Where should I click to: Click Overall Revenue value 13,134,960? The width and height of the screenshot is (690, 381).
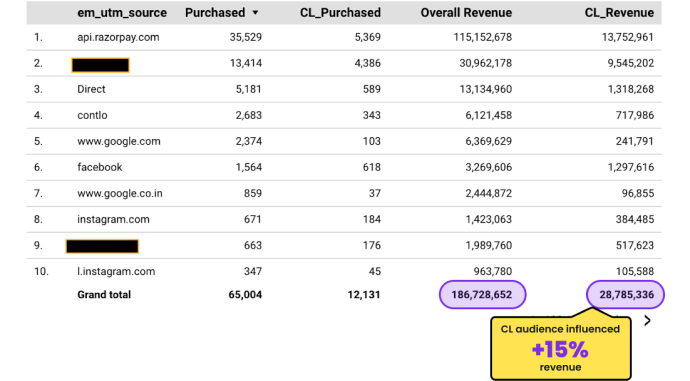coord(486,89)
